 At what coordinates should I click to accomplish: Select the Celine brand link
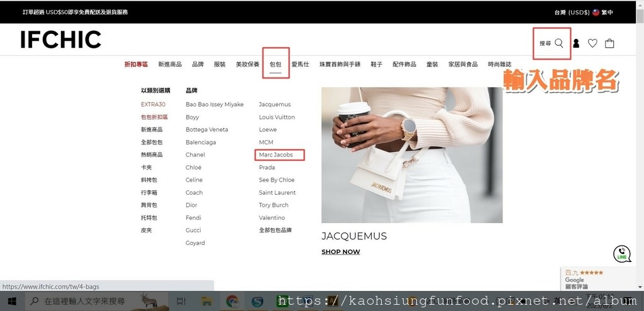point(194,180)
